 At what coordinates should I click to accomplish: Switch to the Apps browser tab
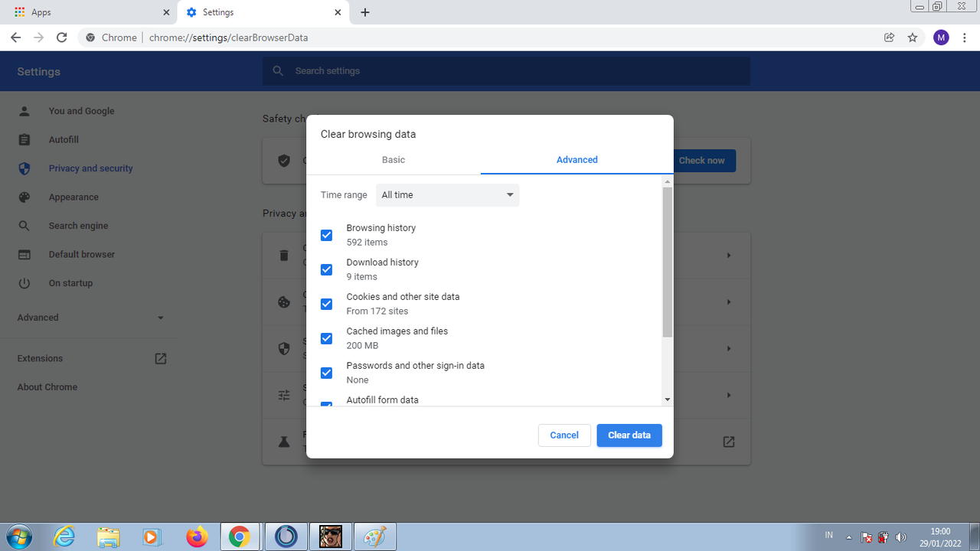pos(92,12)
